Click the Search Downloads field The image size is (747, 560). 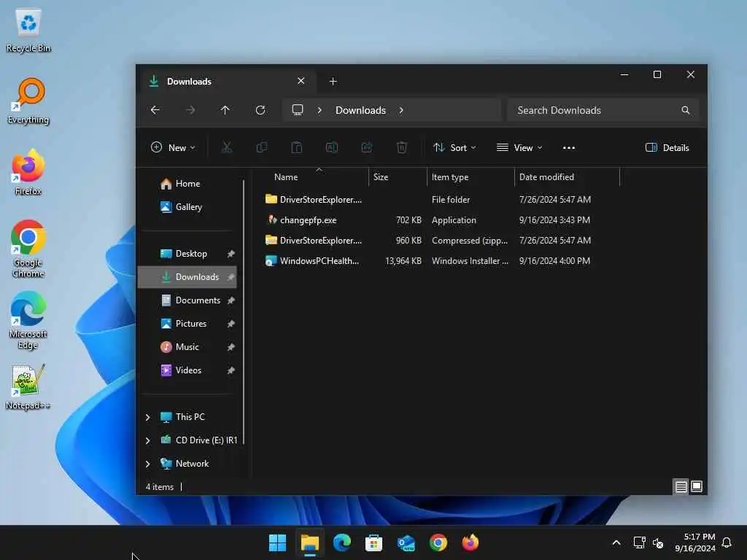pyautogui.click(x=603, y=111)
